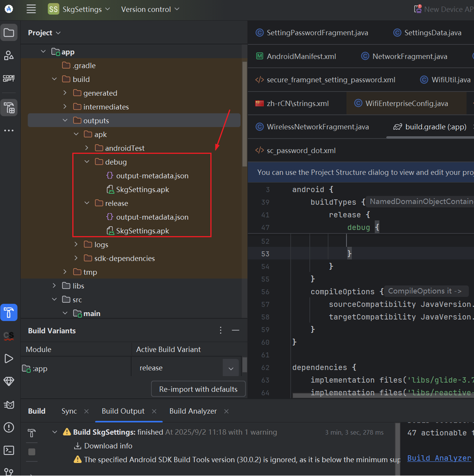Open the Git tool window icon
This screenshot has width=474, height=476.
click(9, 472)
